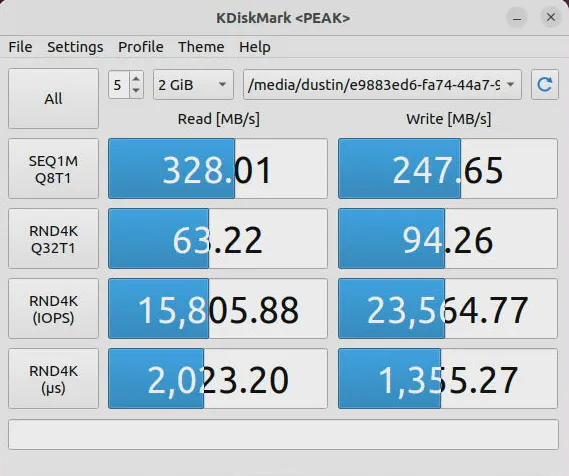Screen dimensions: 569x476
Task: Open the Theme menu
Action: [201, 47]
